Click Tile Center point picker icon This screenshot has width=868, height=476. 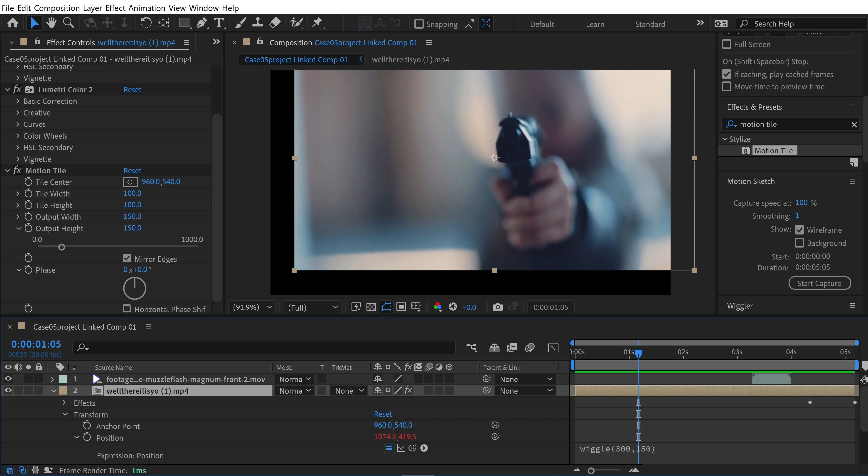(x=130, y=182)
